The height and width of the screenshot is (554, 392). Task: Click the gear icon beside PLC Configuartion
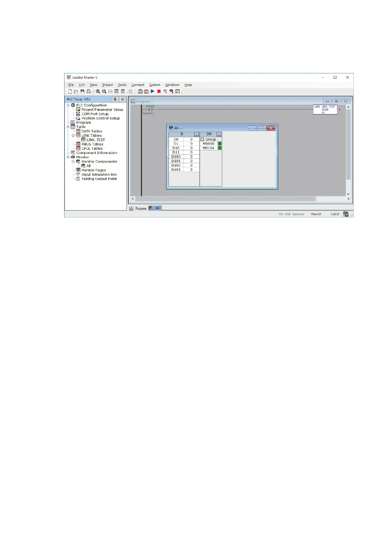coord(73,105)
